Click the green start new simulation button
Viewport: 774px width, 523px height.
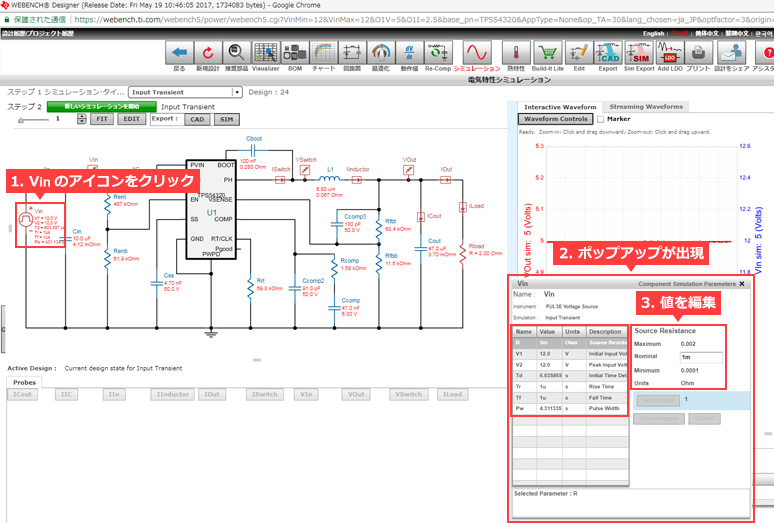102,107
